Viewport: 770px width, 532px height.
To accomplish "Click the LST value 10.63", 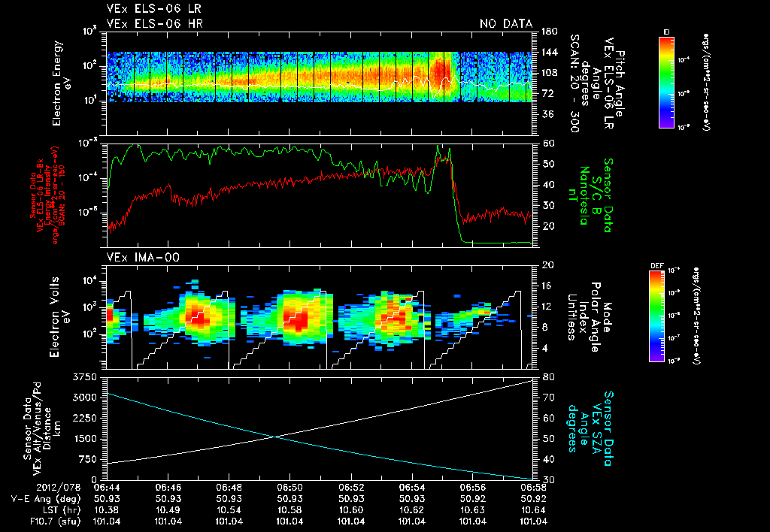I will click(x=472, y=510).
